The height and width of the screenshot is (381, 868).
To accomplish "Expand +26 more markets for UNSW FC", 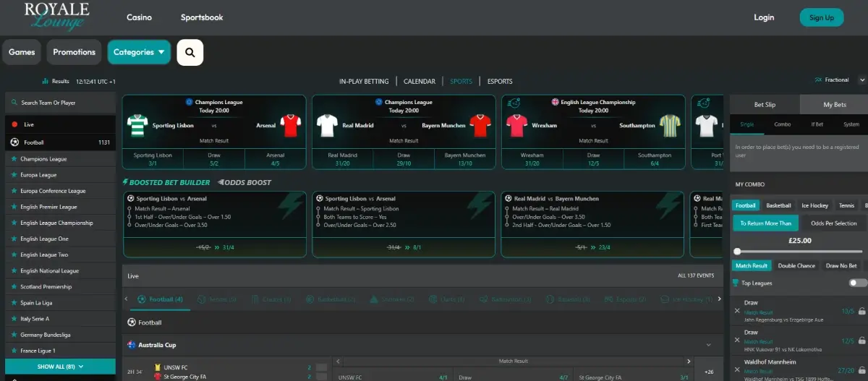I will point(708,372).
